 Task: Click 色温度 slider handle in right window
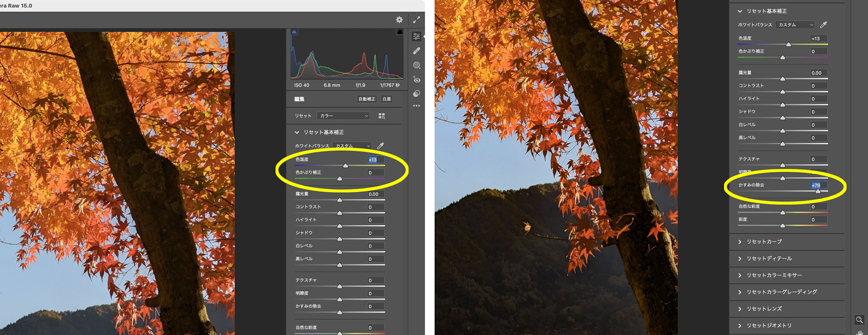click(789, 45)
